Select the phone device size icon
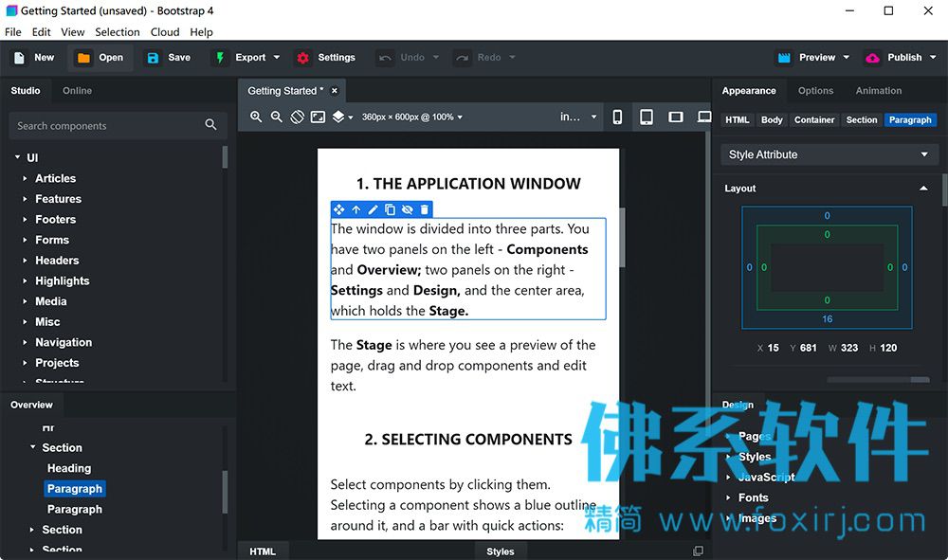Image resolution: width=948 pixels, height=560 pixels. 617,117
